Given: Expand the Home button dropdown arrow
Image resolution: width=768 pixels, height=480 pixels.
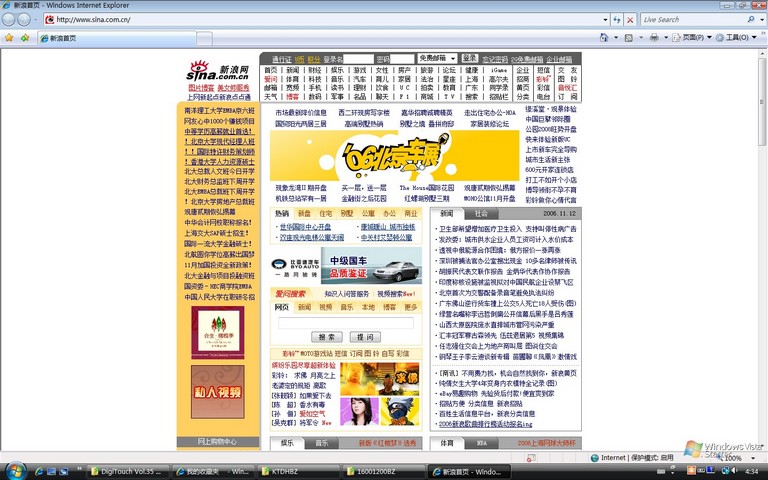Looking at the screenshot, I should (x=616, y=37).
